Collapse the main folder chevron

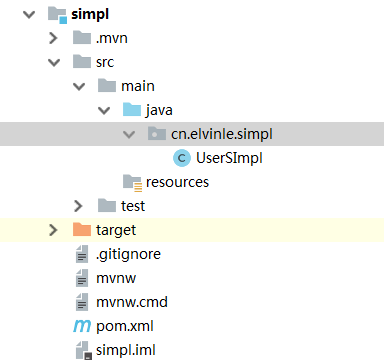click(x=79, y=86)
